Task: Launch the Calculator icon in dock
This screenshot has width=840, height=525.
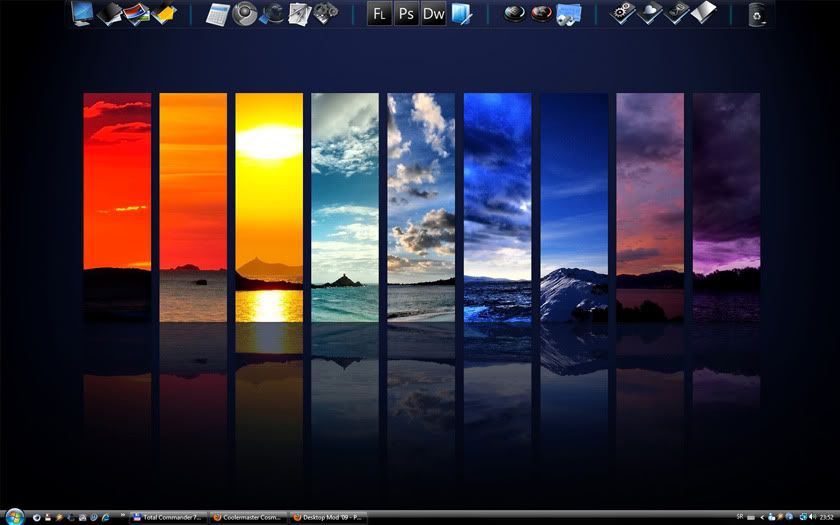Action: coord(218,14)
